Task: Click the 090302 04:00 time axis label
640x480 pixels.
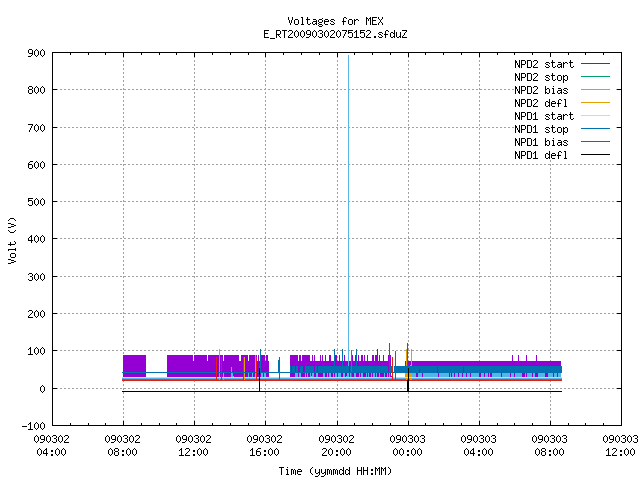Action: coord(51,446)
